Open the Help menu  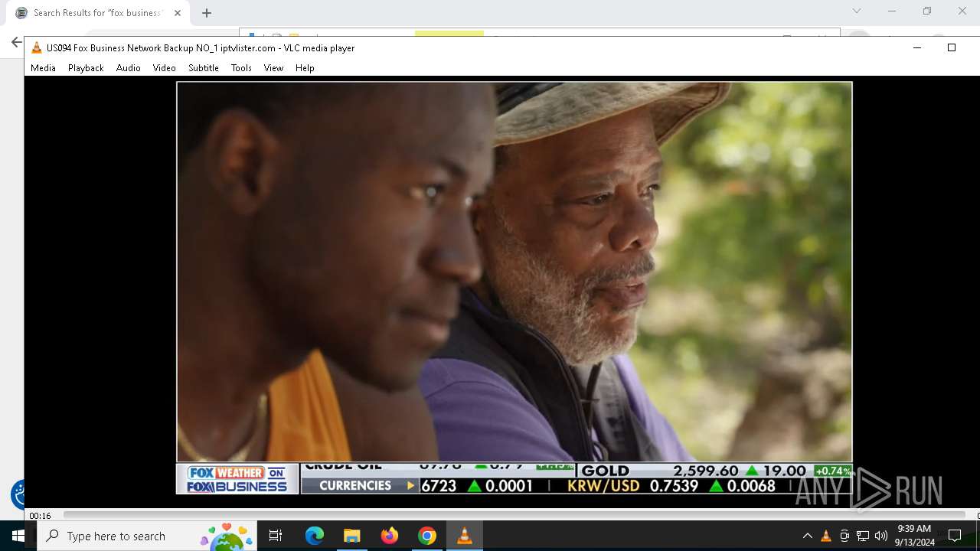tap(305, 68)
